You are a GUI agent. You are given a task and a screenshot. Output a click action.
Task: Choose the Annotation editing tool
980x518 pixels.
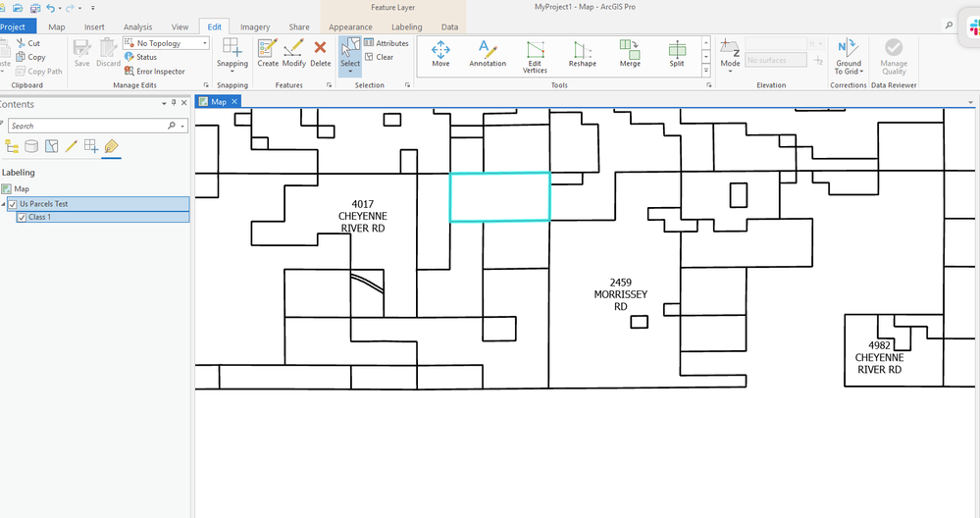click(488, 54)
